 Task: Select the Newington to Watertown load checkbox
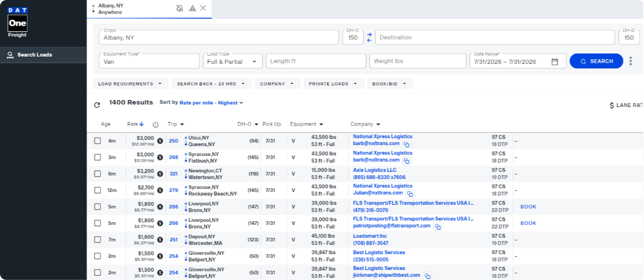97,174
